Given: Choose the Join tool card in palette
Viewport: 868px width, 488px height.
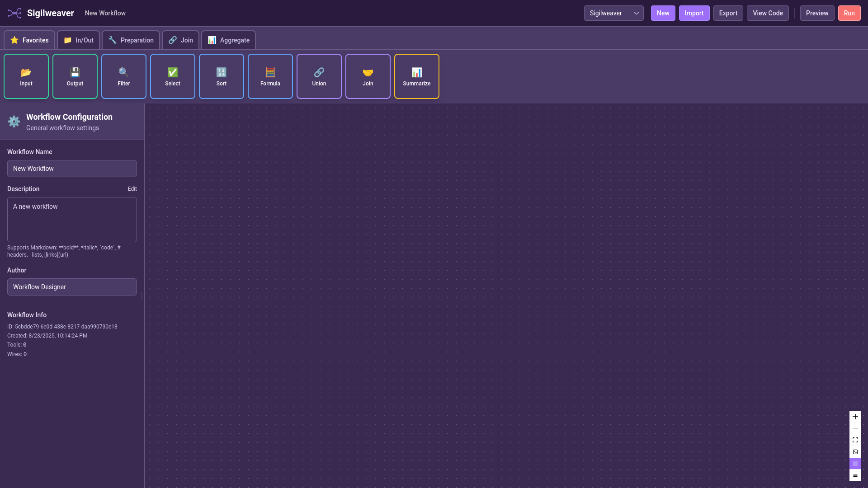Looking at the screenshot, I should tap(368, 76).
